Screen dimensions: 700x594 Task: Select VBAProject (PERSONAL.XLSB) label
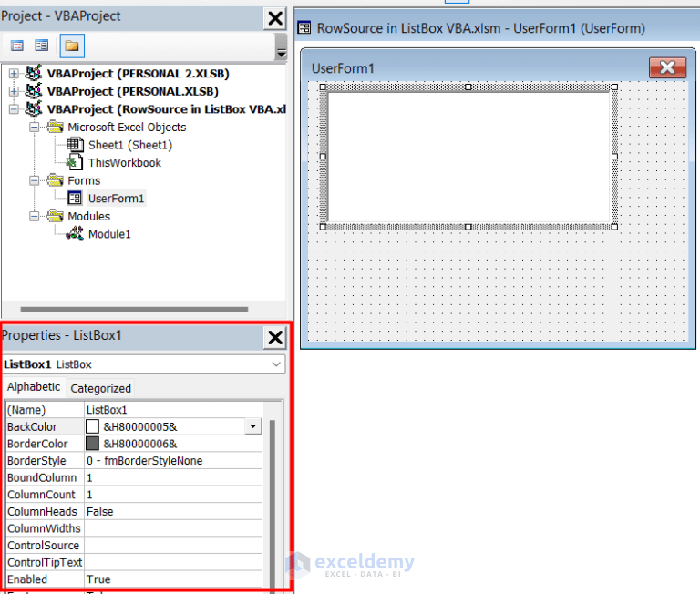[132, 91]
